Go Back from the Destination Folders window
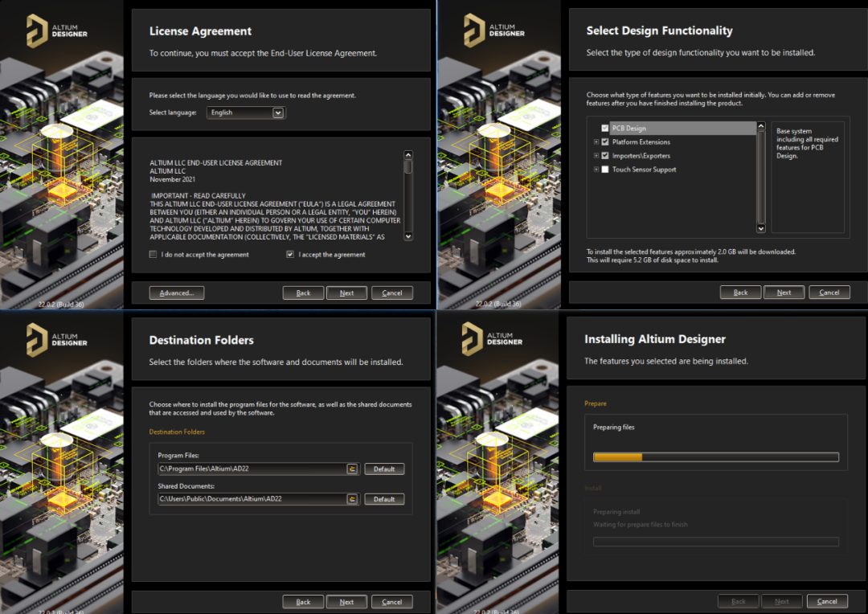The height and width of the screenshot is (614, 868). tap(303, 602)
